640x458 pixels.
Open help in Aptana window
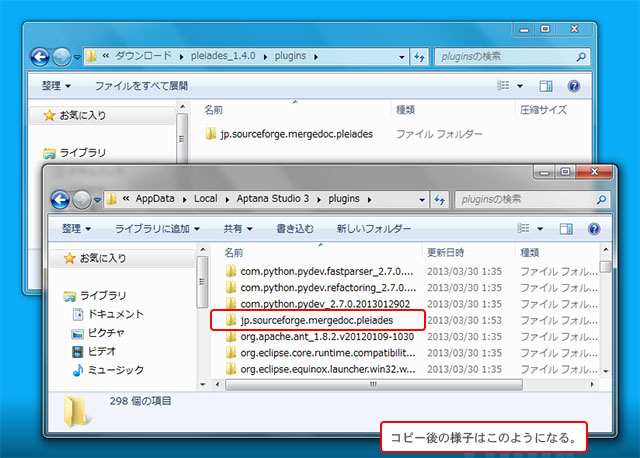pyautogui.click(x=594, y=229)
